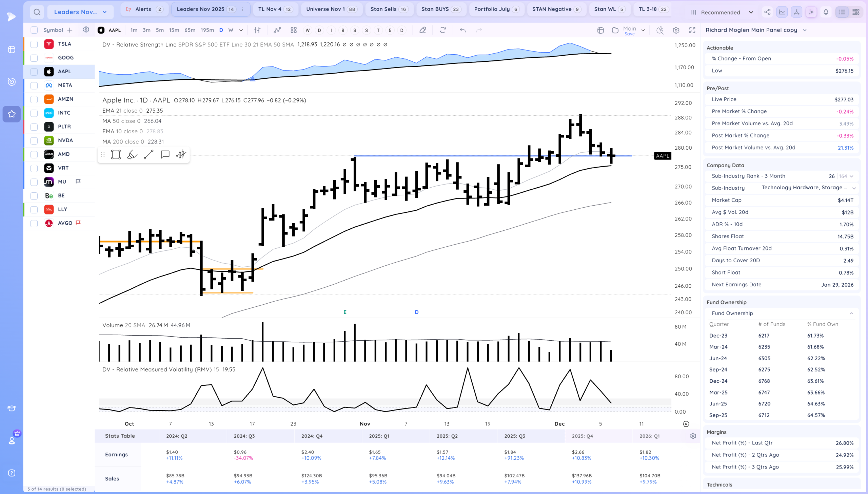Collapse the Fund Ownership section
The height and width of the screenshot is (494, 868).
[x=851, y=313]
